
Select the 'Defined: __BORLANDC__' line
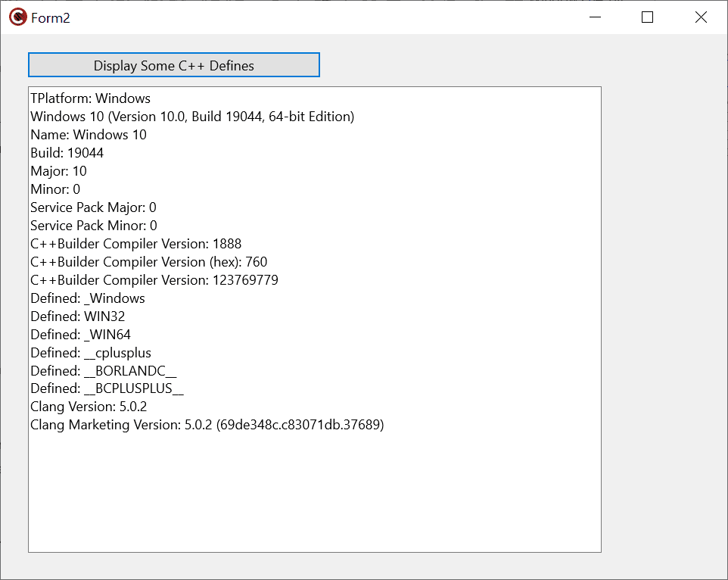(x=104, y=370)
